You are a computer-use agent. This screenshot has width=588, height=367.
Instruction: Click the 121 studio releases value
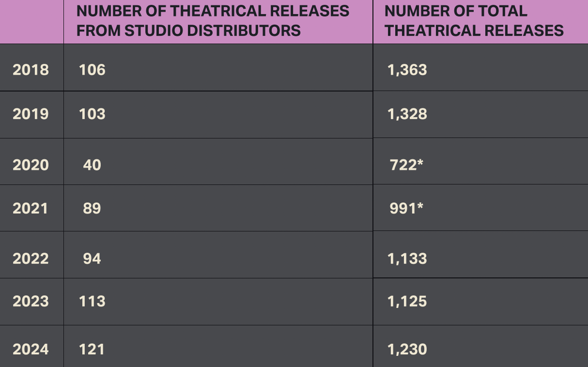[x=92, y=349]
